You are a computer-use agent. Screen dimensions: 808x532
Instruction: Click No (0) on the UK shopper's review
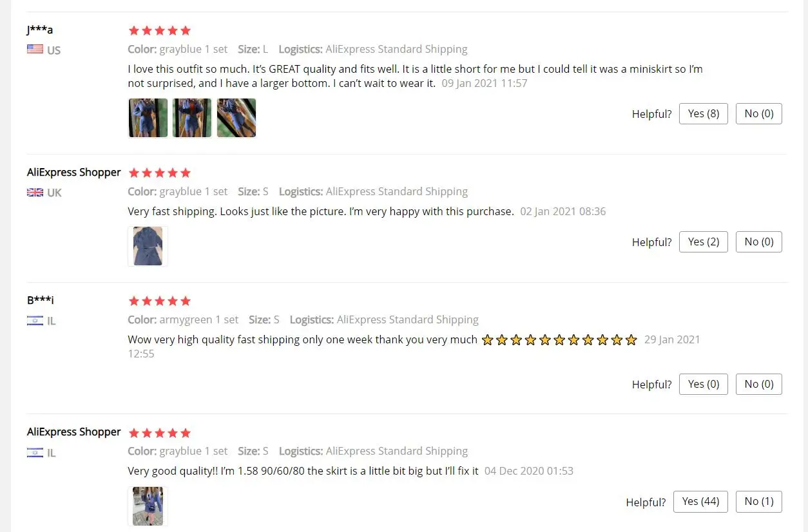pyautogui.click(x=759, y=242)
